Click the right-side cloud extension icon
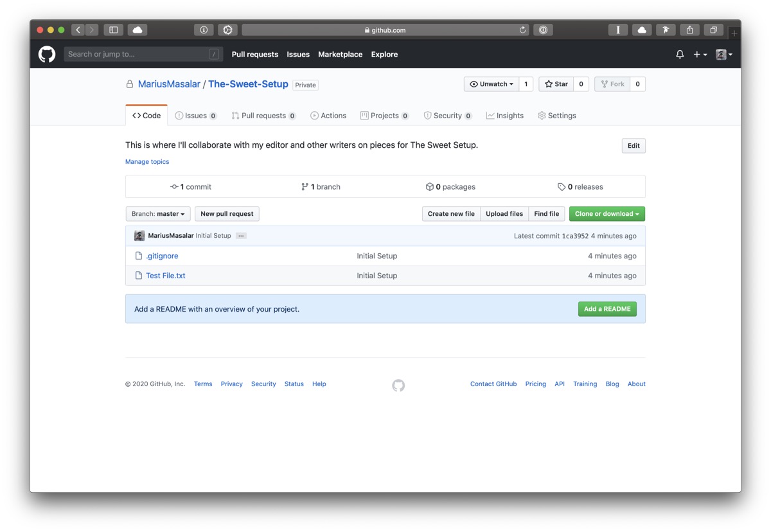 point(642,30)
